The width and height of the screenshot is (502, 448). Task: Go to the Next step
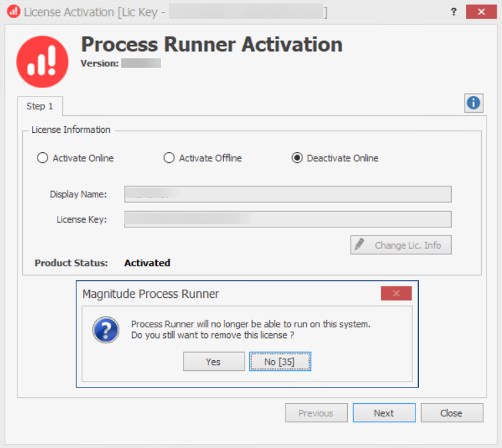coord(384,413)
